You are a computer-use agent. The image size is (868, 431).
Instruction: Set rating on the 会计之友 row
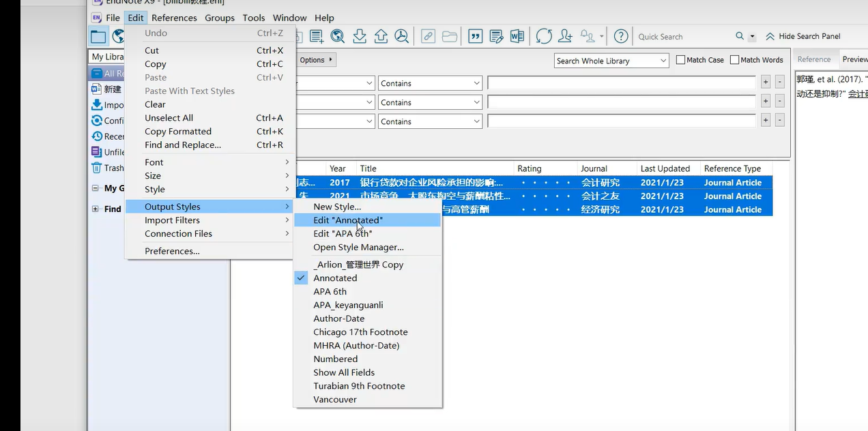click(545, 196)
